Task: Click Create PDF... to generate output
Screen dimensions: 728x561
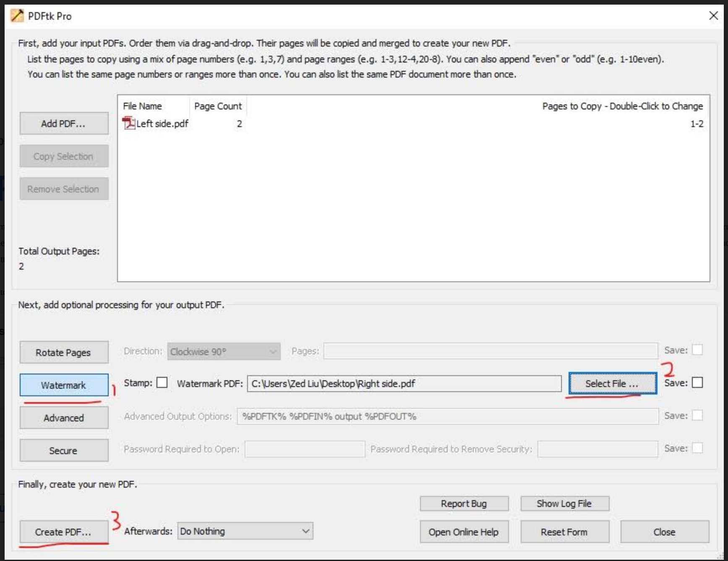Action: click(64, 532)
